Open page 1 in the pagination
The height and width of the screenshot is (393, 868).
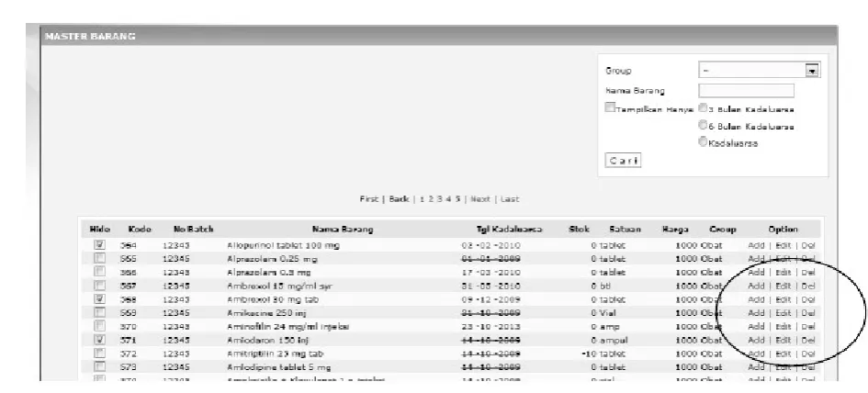pyautogui.click(x=422, y=199)
